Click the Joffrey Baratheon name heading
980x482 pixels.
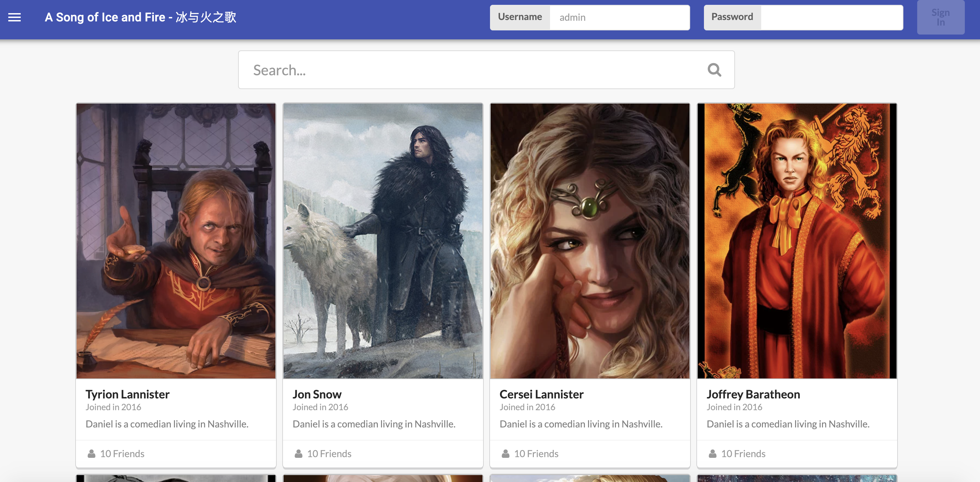[x=753, y=394]
